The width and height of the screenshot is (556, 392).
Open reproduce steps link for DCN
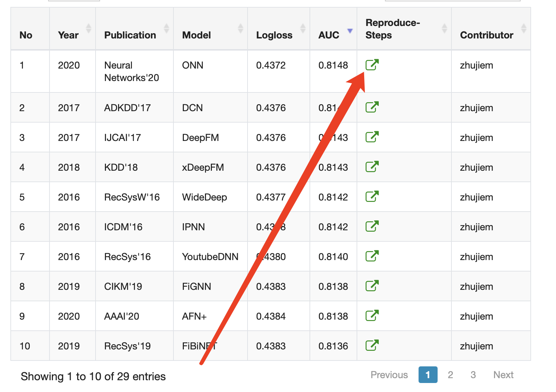click(x=372, y=107)
